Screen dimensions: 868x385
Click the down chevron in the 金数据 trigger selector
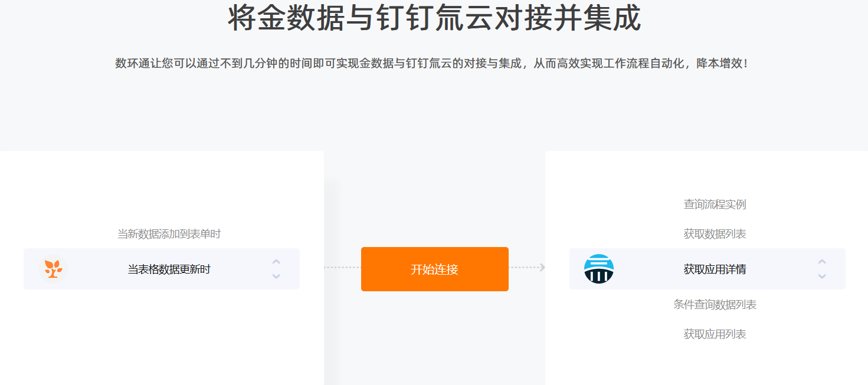(276, 276)
